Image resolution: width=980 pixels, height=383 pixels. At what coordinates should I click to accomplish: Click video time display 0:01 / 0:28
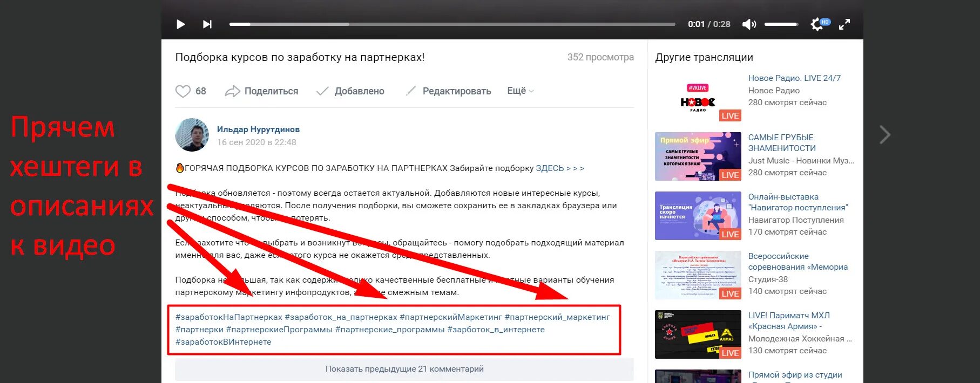709,24
